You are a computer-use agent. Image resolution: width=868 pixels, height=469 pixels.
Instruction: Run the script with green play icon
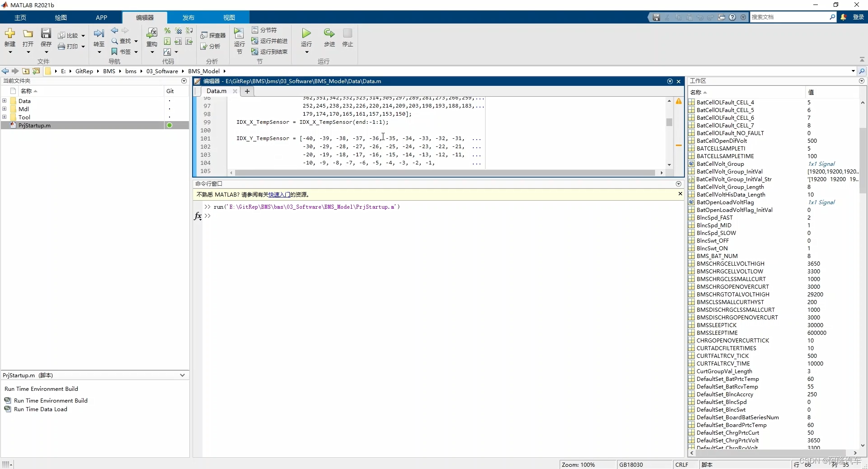[307, 33]
